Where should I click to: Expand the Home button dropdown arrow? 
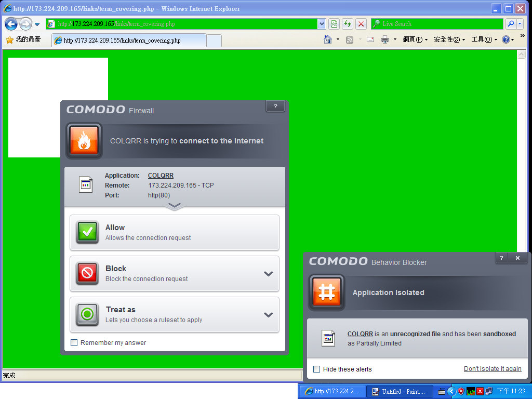pyautogui.click(x=338, y=39)
